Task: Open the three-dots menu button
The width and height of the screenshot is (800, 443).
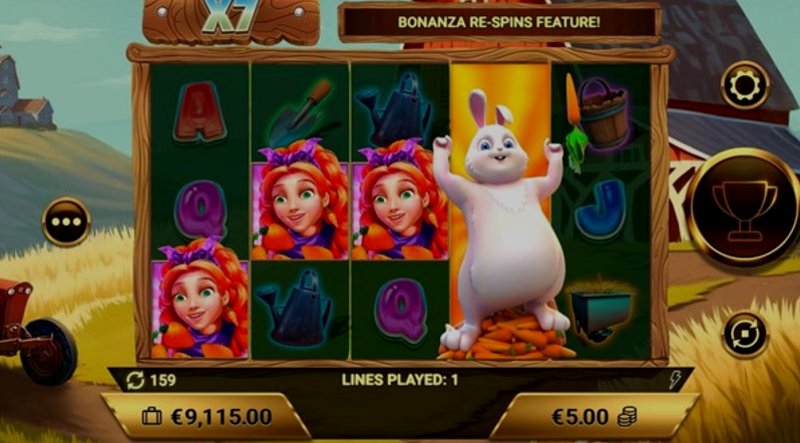Action: pyautogui.click(x=66, y=222)
